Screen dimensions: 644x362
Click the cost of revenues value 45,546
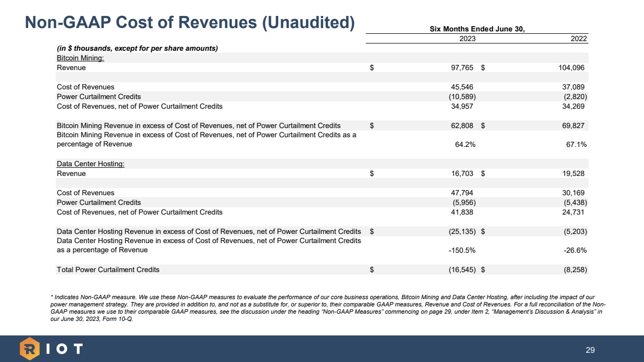tap(462, 87)
